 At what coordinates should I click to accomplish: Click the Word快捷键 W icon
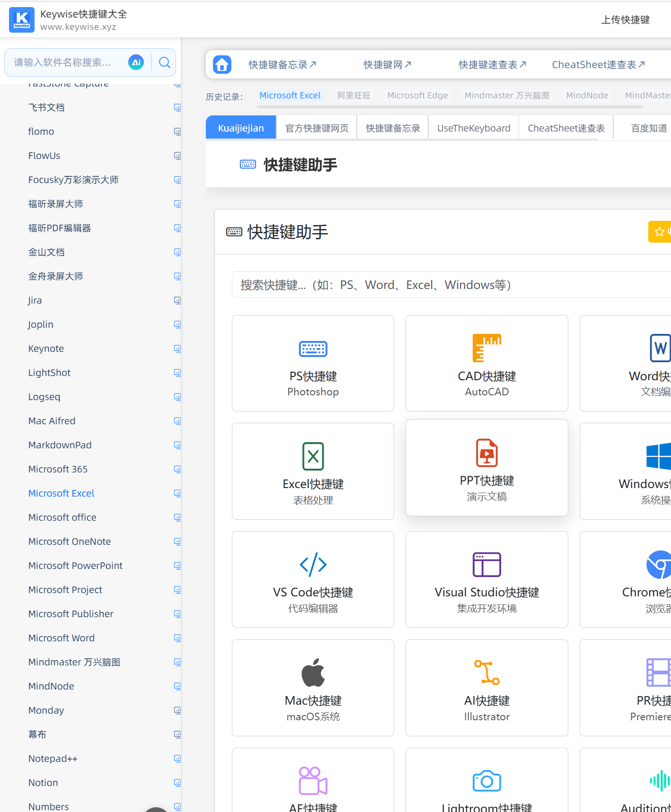click(x=660, y=348)
